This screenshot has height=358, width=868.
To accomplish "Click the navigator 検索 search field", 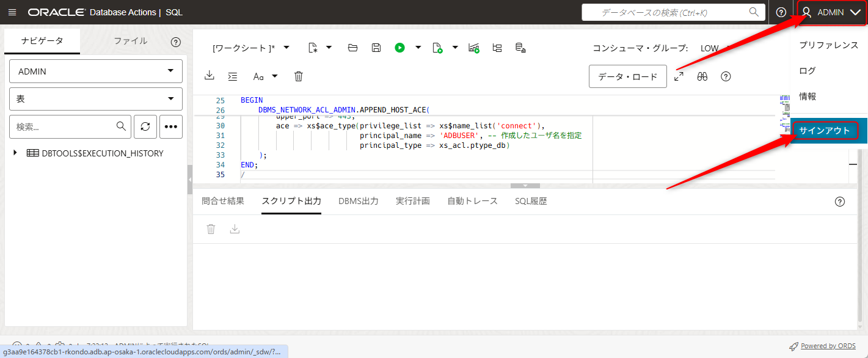I will pyautogui.click(x=70, y=126).
